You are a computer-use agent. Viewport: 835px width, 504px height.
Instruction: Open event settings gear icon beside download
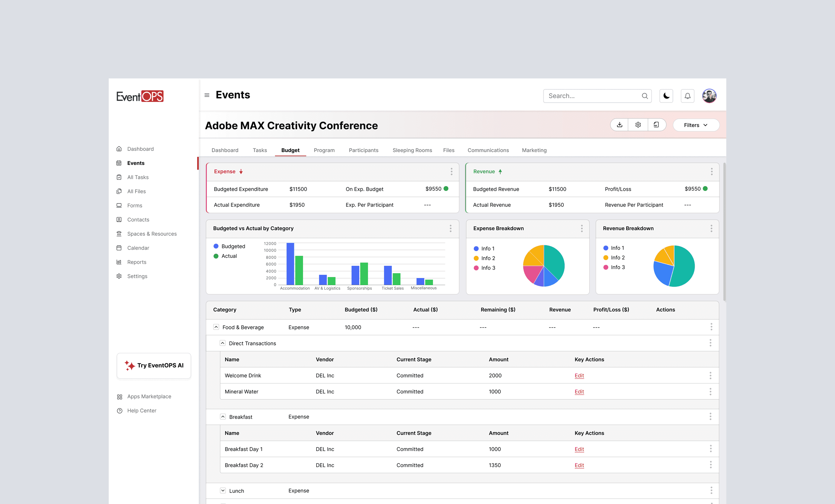click(x=638, y=125)
